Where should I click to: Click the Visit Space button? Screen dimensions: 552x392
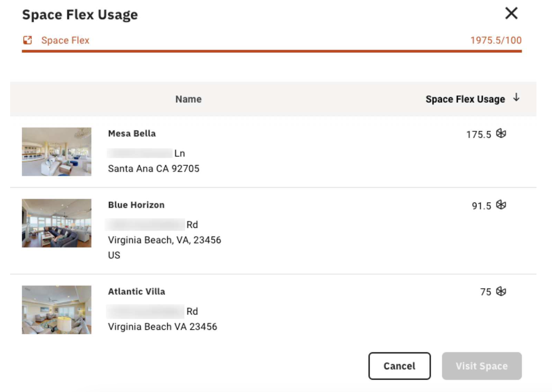(481, 366)
